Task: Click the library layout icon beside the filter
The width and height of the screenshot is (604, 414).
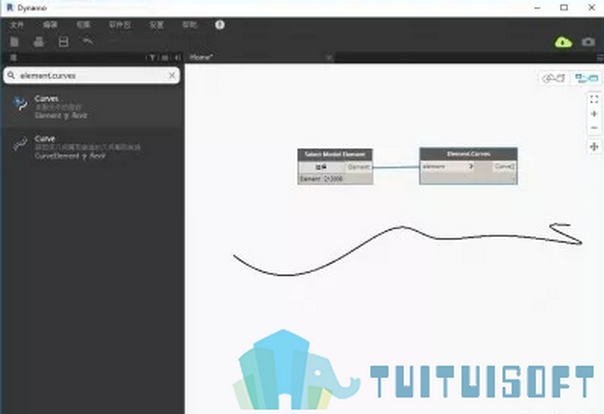Action: click(x=165, y=58)
